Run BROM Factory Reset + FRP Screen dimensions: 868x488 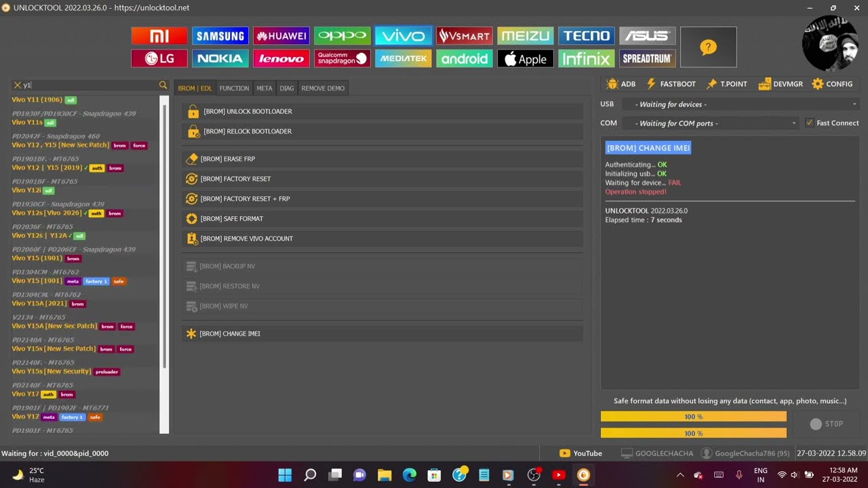[382, 199]
